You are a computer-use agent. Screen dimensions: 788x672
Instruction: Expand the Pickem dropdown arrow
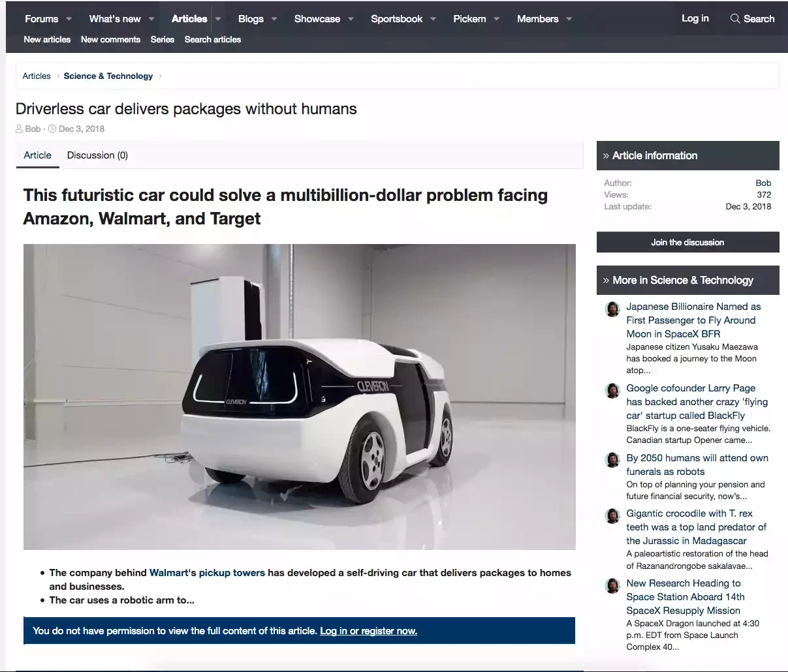(497, 19)
